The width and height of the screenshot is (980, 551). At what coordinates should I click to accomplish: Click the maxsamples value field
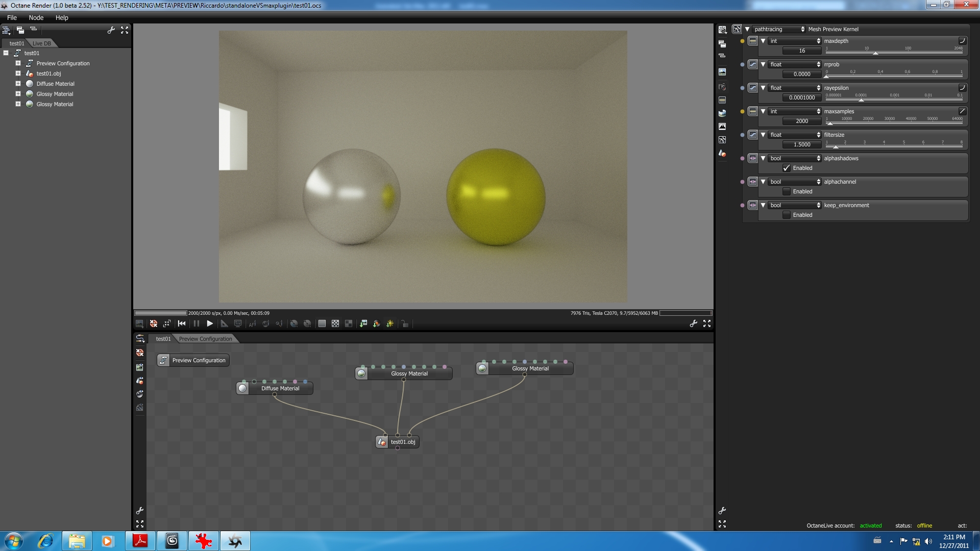pyautogui.click(x=801, y=121)
